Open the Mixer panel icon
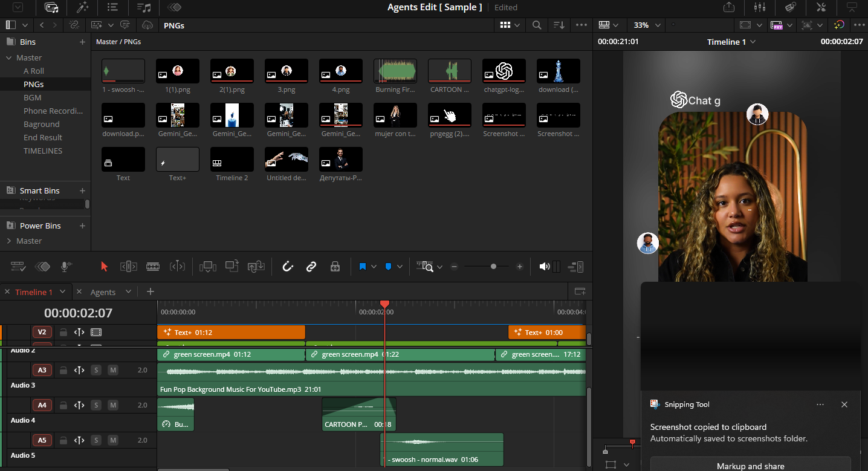The image size is (868, 471). (760, 7)
